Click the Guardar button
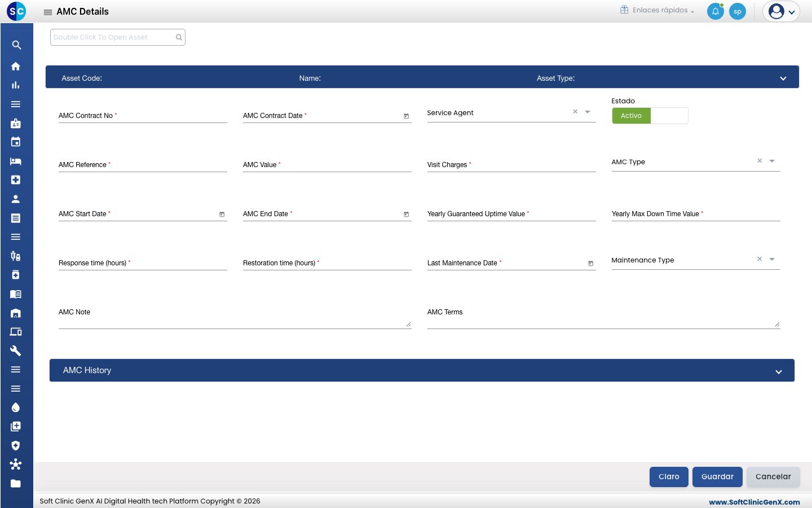 tap(717, 477)
